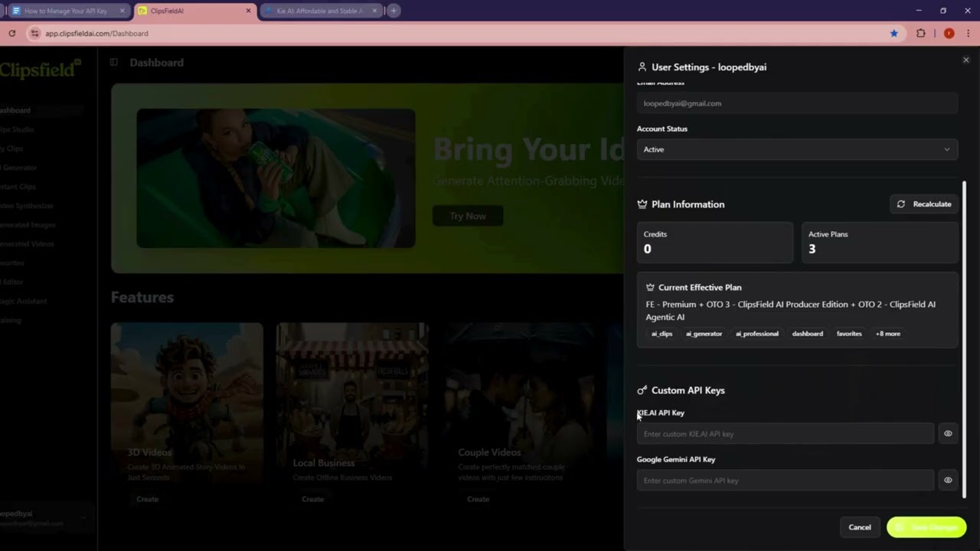Screen dimensions: 980x551
Task: Open a new browser tab
Action: pos(394,11)
